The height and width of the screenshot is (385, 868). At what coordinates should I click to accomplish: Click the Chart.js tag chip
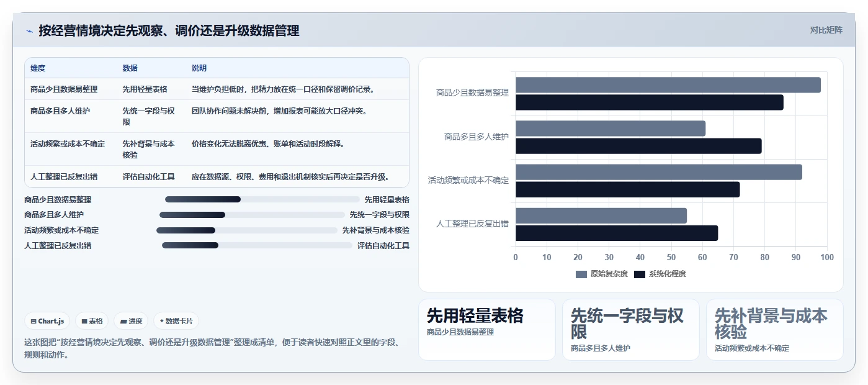pyautogui.click(x=47, y=321)
